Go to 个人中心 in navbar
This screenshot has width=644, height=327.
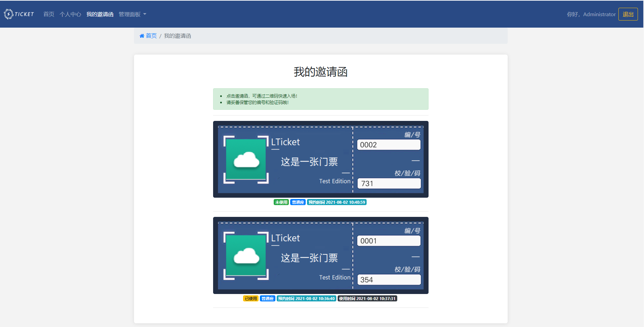click(70, 14)
